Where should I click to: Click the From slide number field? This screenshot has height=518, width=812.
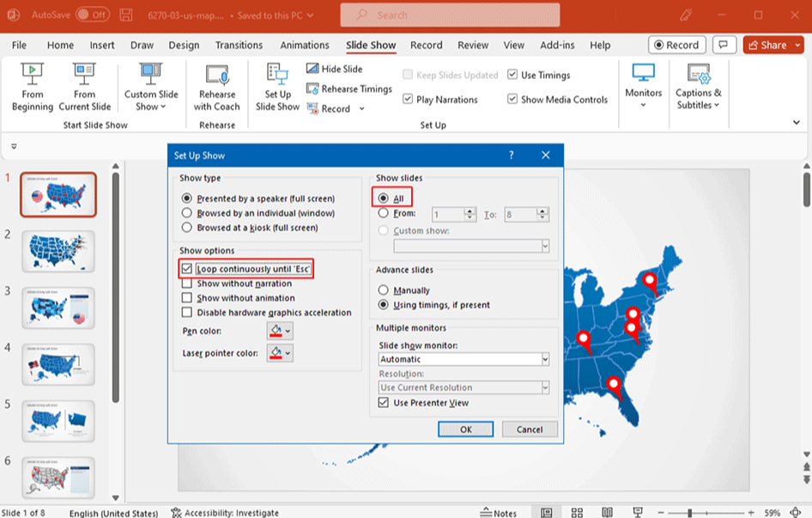coord(448,214)
